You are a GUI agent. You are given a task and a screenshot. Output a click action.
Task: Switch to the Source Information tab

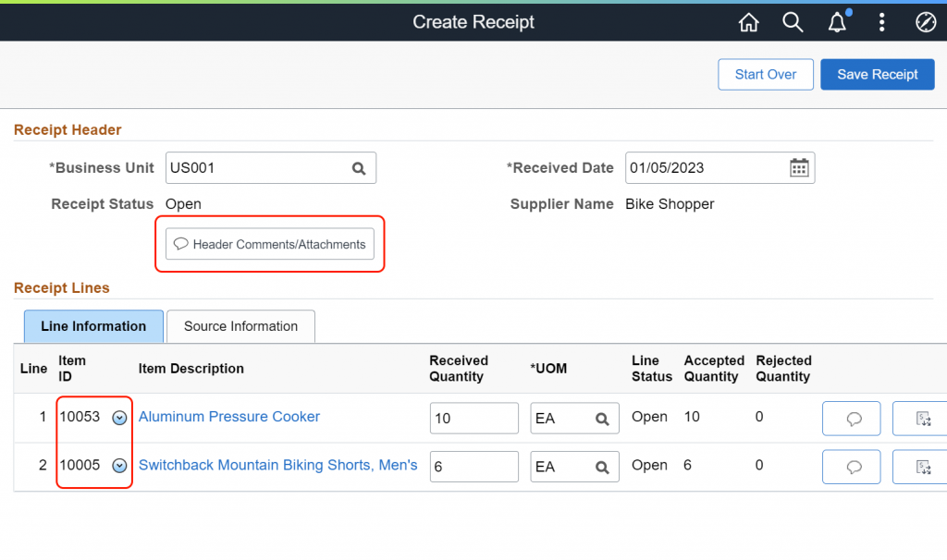pos(240,326)
